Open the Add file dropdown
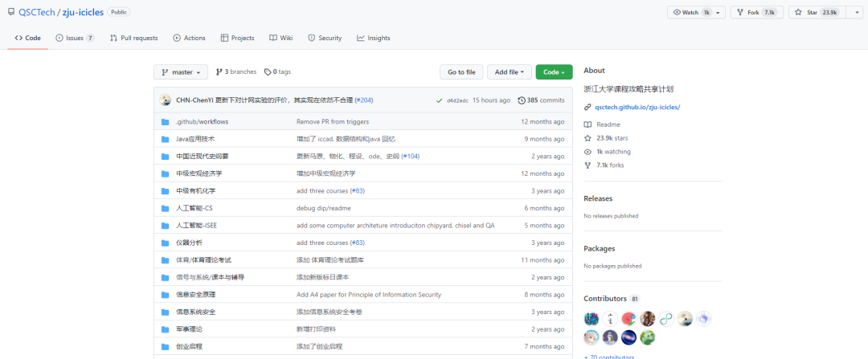This screenshot has height=359, width=868. (x=510, y=72)
